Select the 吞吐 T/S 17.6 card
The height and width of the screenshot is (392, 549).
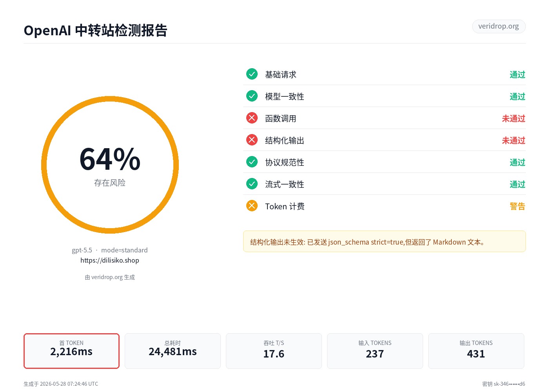[x=274, y=351]
